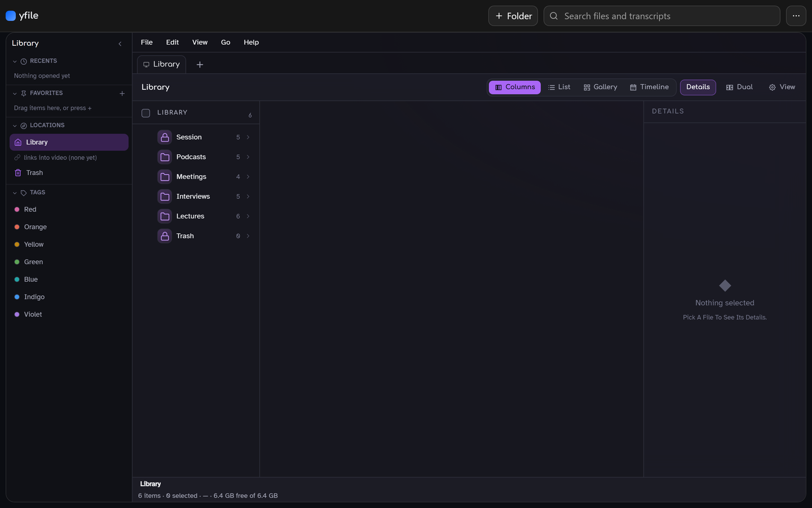The width and height of the screenshot is (812, 508).
Task: Expand the Session folder chevron
Action: click(248, 137)
